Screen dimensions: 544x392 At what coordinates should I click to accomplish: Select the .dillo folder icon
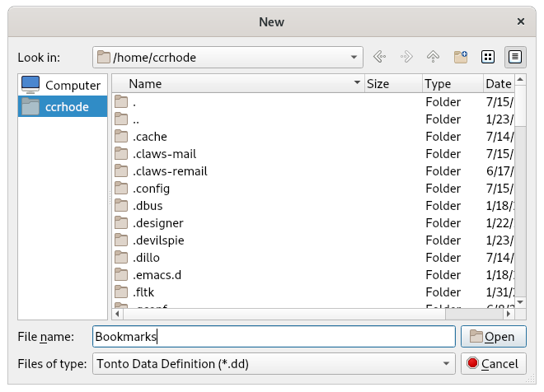pos(121,258)
